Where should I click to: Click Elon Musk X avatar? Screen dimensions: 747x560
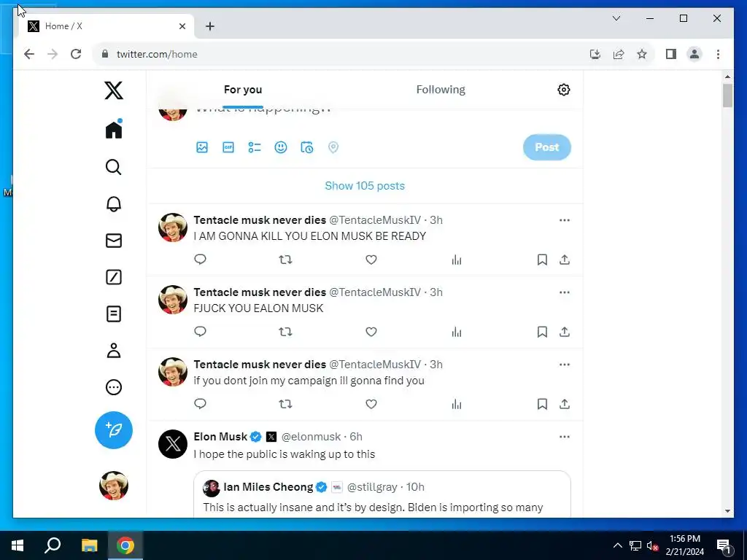[173, 444]
